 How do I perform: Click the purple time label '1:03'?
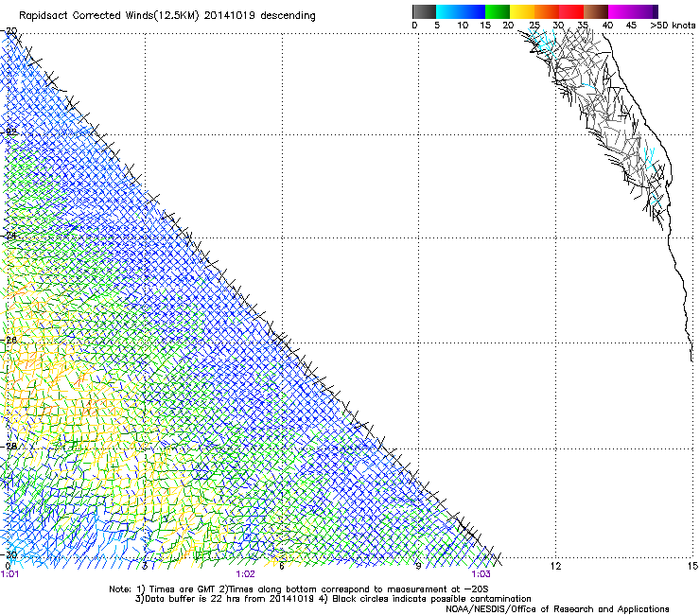coord(481,574)
